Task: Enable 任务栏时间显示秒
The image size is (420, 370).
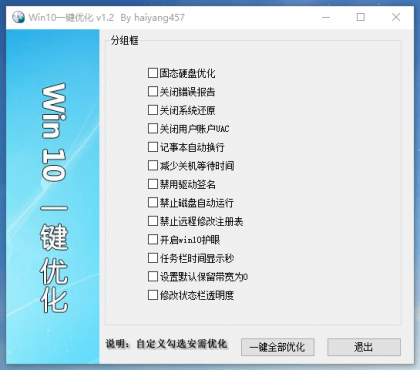Action: click(x=153, y=258)
